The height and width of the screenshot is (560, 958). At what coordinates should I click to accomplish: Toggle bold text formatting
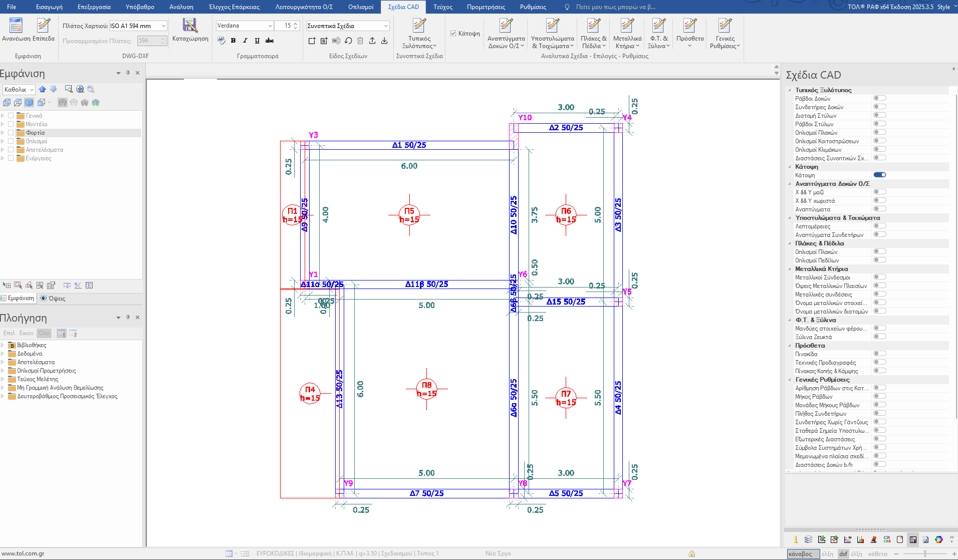click(x=233, y=41)
